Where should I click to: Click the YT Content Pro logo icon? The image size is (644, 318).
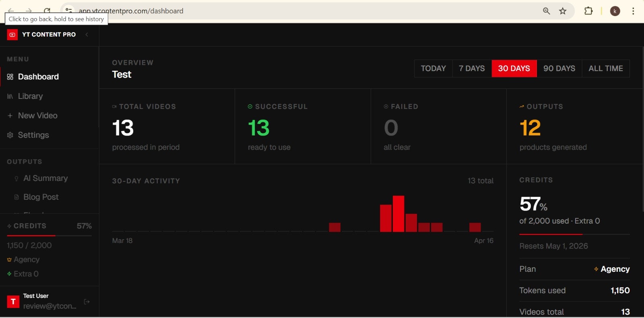tap(12, 35)
